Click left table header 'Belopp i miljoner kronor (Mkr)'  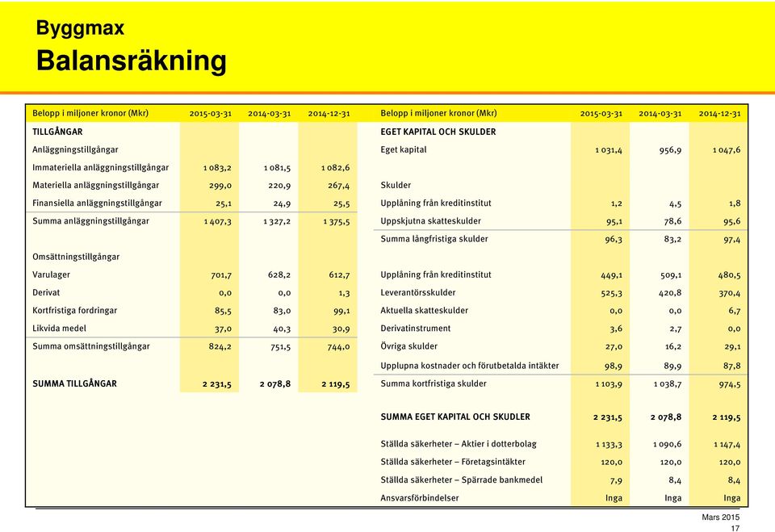(90, 113)
